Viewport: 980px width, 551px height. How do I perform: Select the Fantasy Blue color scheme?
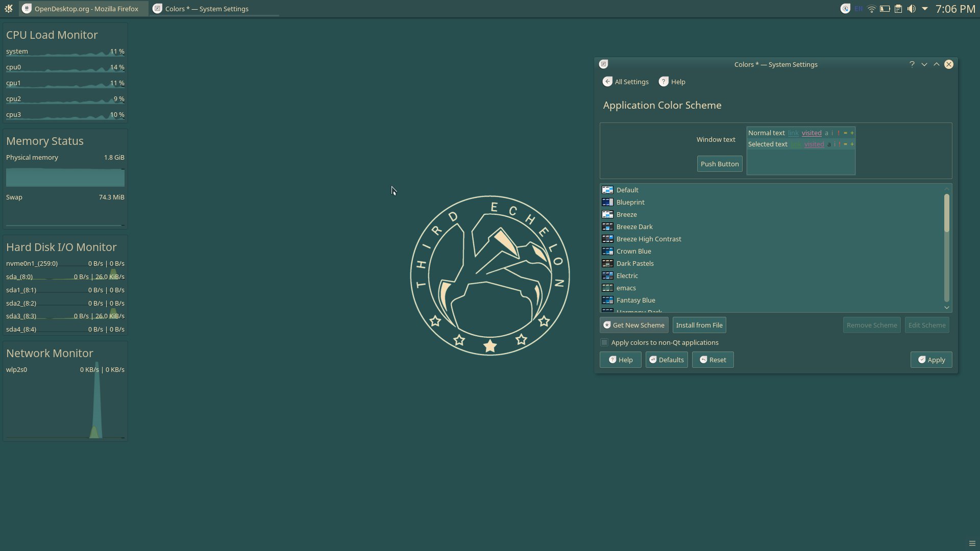point(773,300)
